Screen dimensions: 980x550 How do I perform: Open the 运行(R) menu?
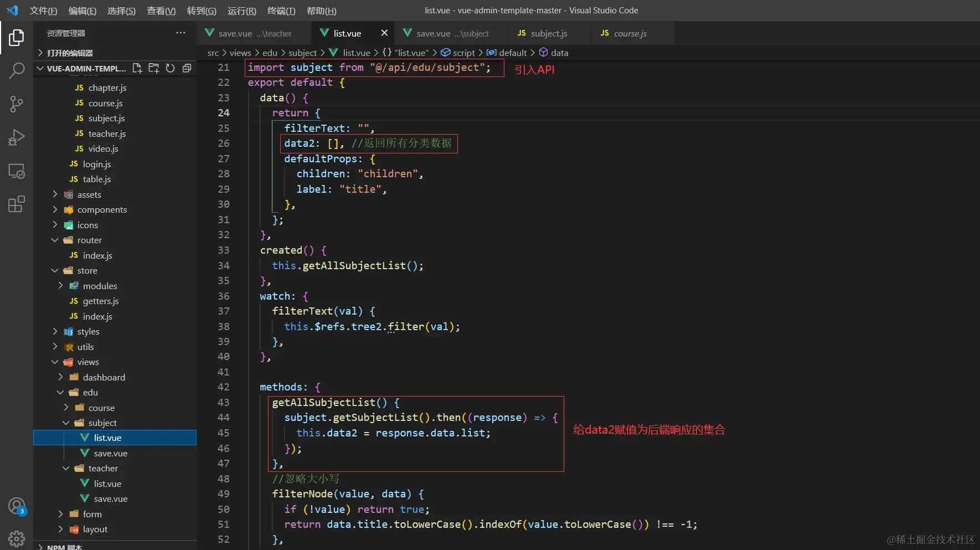242,11
